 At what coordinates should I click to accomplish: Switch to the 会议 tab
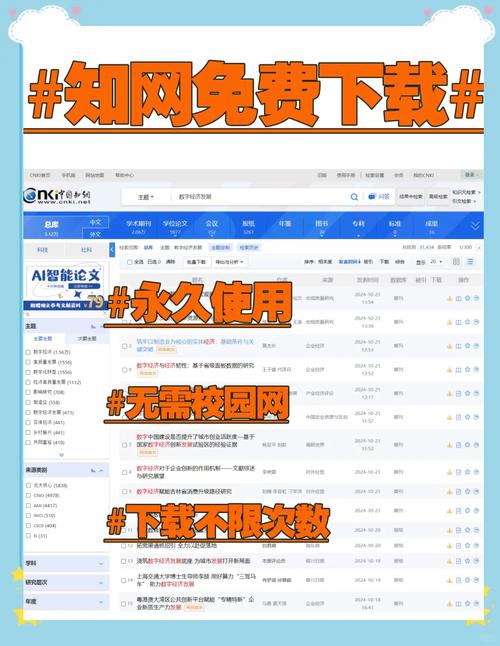[x=212, y=227]
